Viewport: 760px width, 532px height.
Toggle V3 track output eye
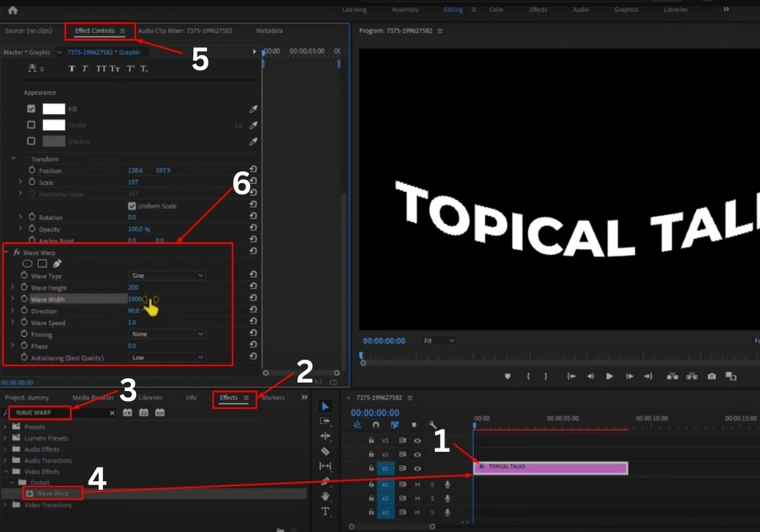[417, 441]
